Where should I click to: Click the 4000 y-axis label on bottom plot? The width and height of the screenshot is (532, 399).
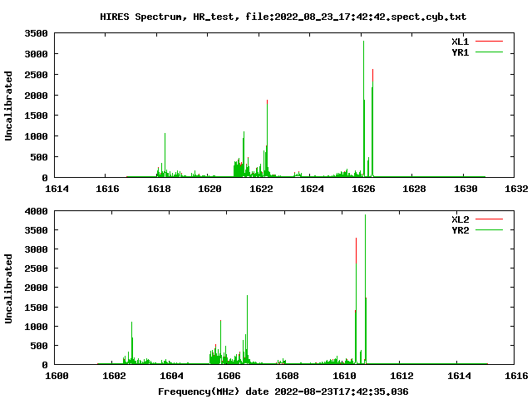click(36, 211)
